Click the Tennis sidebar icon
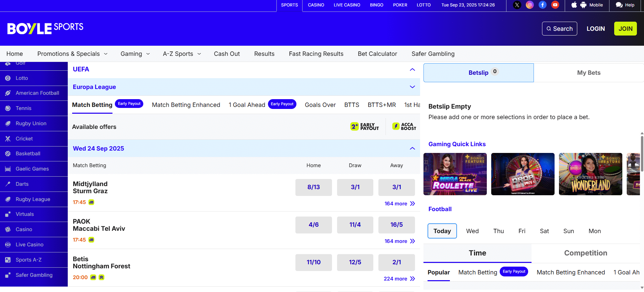This screenshot has width=644, height=292. click(x=8, y=108)
